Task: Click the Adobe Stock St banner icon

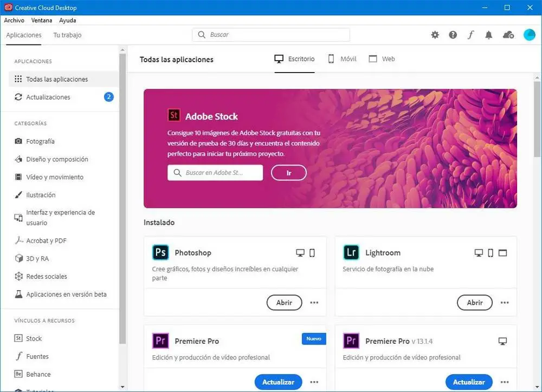Action: [174, 115]
